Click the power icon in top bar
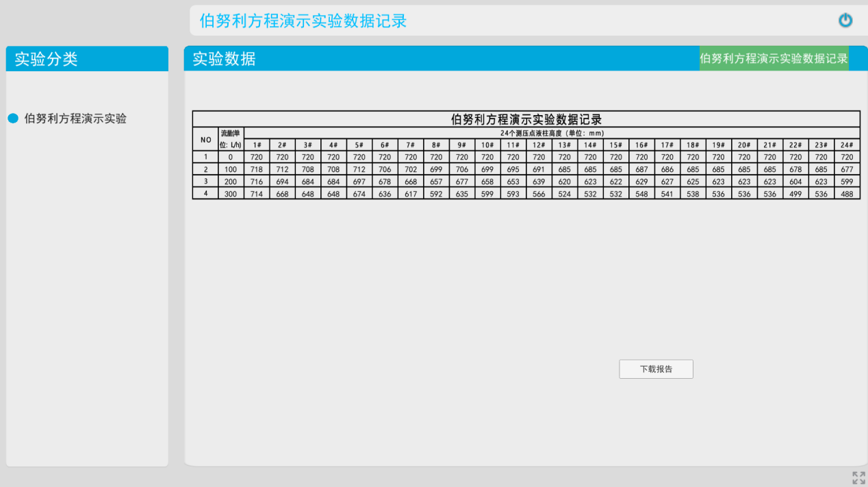This screenshot has height=487, width=868. point(845,21)
